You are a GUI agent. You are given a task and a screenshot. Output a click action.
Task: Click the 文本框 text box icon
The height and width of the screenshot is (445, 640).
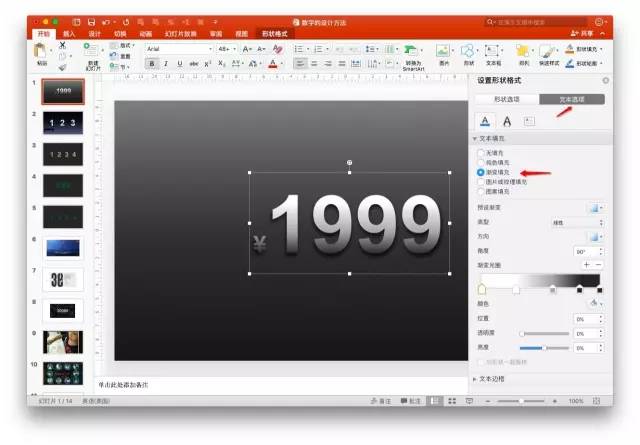pos(493,53)
